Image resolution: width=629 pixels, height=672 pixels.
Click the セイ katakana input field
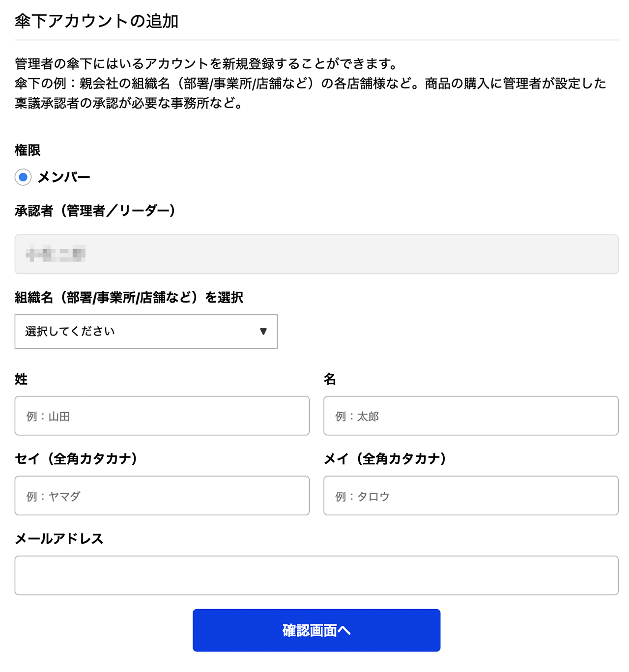pyautogui.click(x=162, y=496)
